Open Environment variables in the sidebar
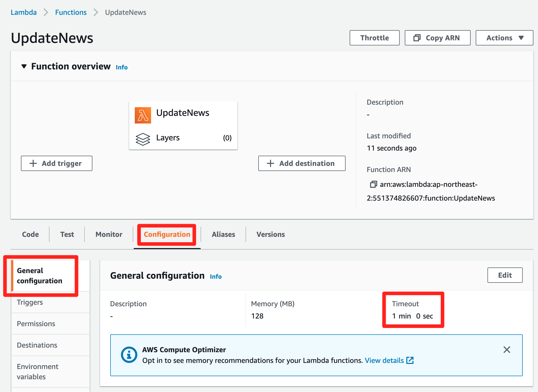Viewport: 538px width, 392px height. click(51, 372)
